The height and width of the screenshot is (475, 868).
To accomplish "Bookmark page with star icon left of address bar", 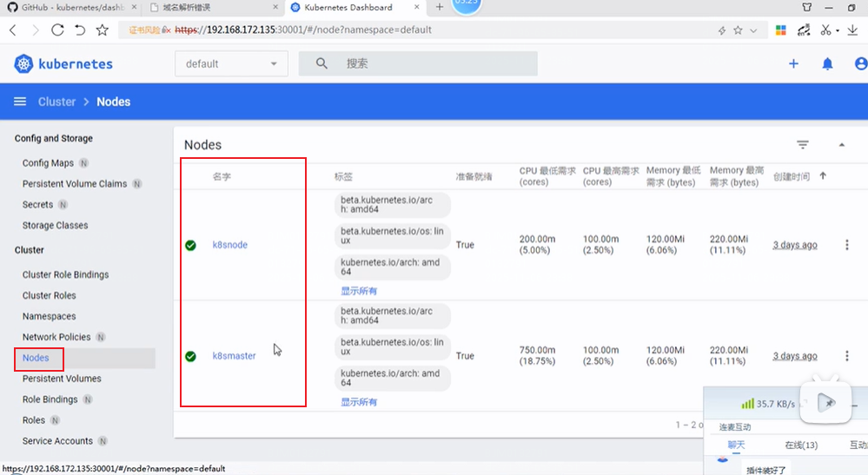I will [103, 30].
